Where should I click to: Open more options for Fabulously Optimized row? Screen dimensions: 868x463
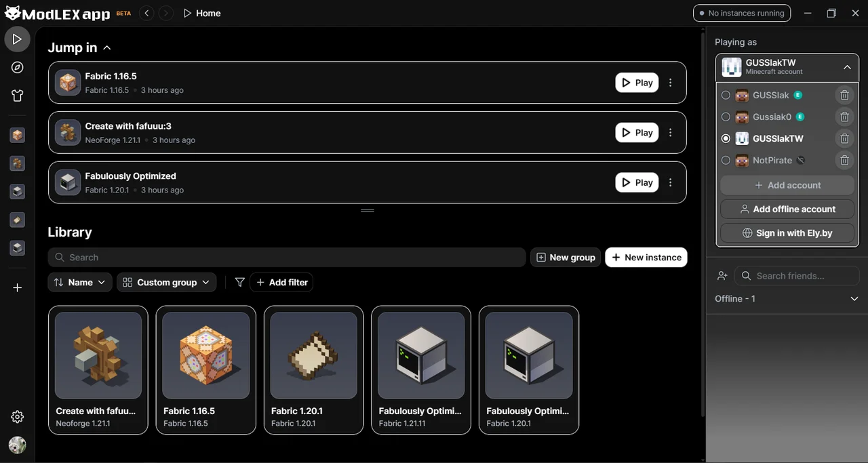click(x=671, y=182)
